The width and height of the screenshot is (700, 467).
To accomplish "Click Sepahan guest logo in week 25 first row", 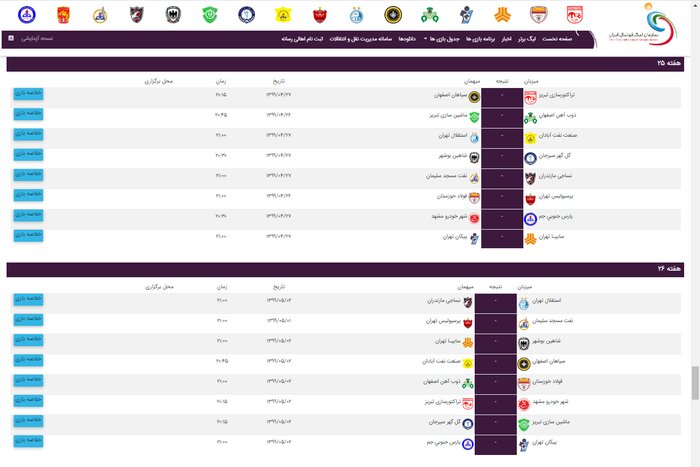I will [474, 96].
